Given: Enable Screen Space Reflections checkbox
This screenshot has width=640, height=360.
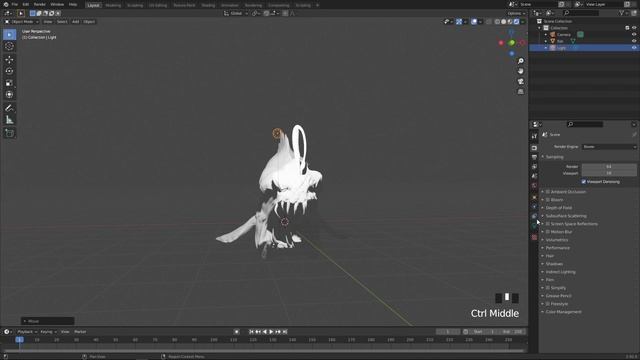Looking at the screenshot, I should point(548,224).
